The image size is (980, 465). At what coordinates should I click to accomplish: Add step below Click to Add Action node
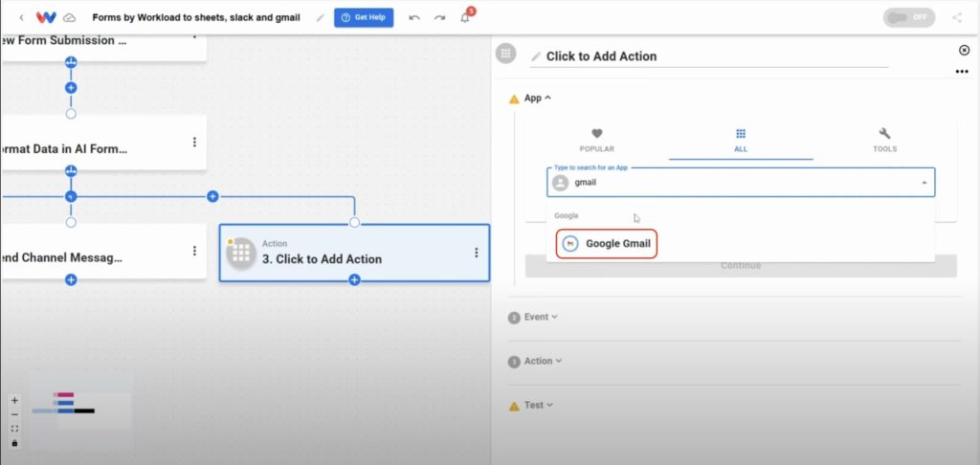354,280
